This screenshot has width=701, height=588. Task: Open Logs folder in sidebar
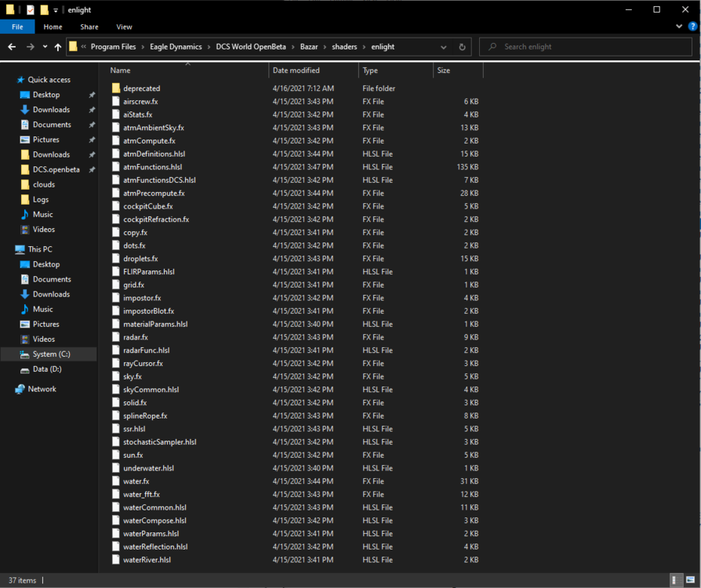(40, 199)
